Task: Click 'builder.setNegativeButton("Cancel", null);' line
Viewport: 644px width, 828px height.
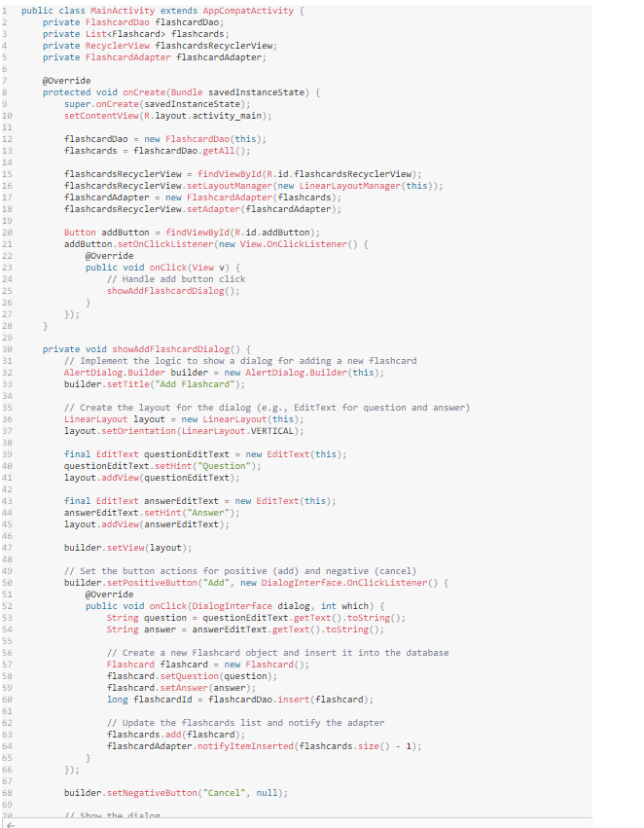Action: [176, 793]
